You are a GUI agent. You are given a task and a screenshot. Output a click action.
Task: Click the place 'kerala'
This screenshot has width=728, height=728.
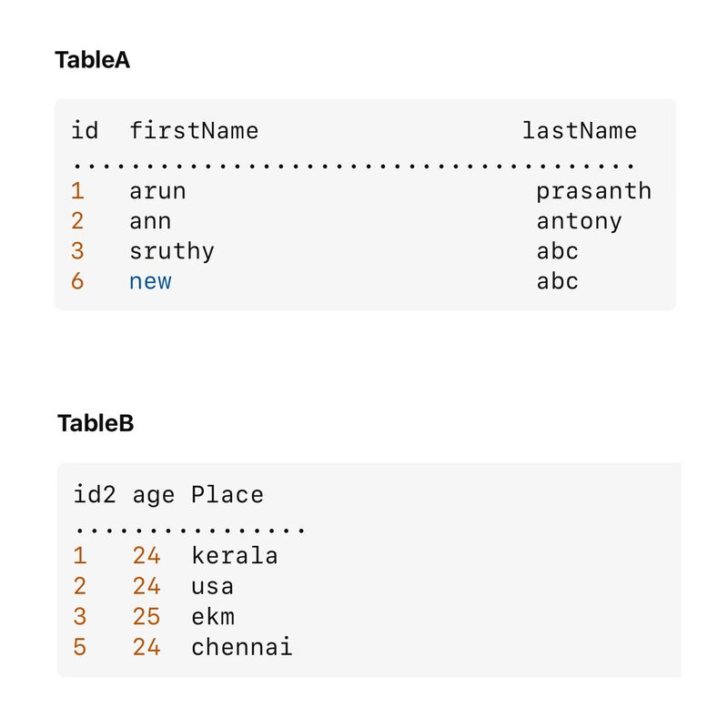[x=235, y=556]
